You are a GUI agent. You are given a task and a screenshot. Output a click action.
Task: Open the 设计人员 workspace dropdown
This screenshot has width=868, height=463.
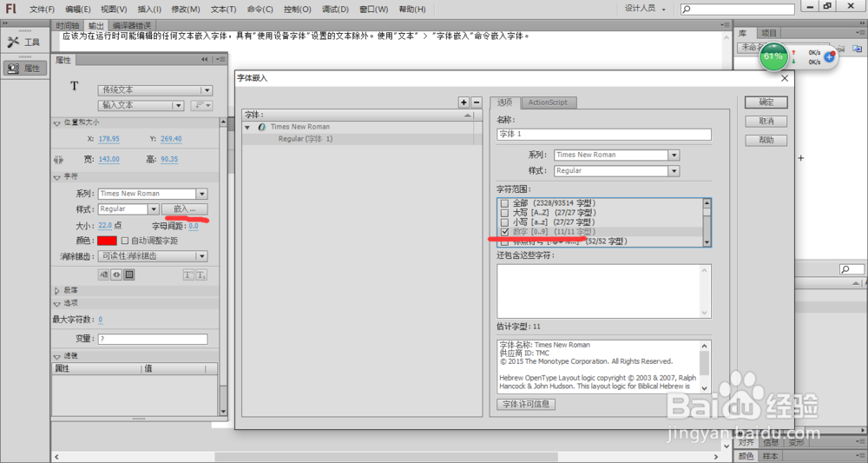(x=645, y=9)
